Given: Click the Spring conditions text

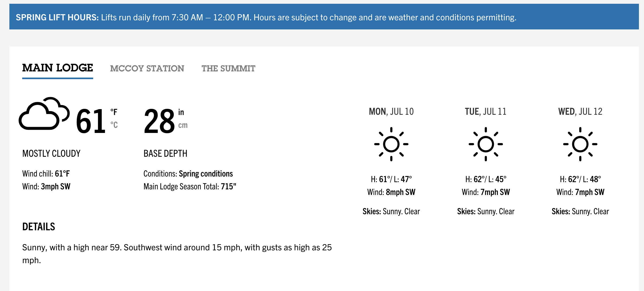Looking at the screenshot, I should 206,174.
